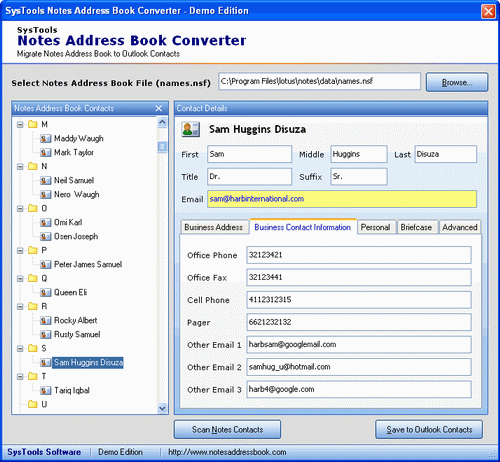This screenshot has height=462, width=500.
Task: Click the Other Email 2 field
Action: [x=359, y=367]
